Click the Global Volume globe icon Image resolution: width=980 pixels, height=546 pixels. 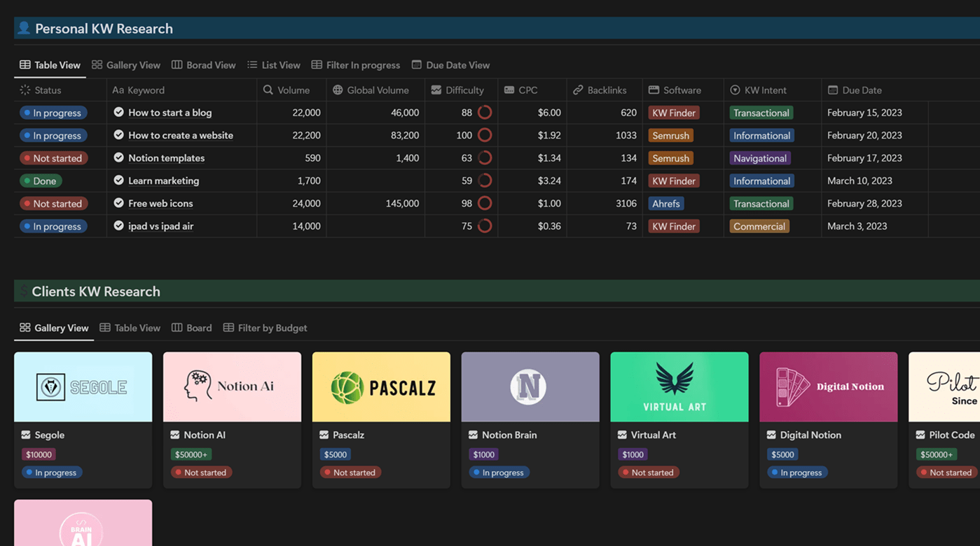tap(338, 90)
